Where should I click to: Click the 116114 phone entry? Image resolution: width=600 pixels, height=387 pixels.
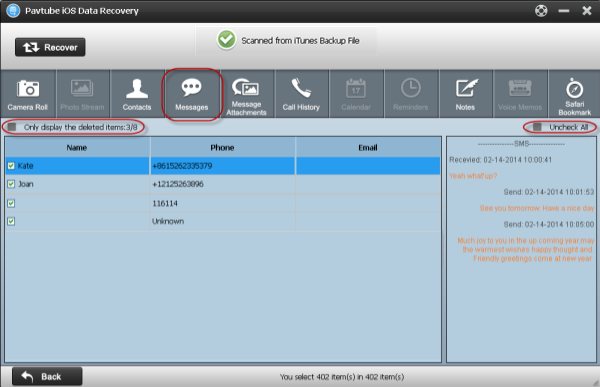pyautogui.click(x=165, y=203)
